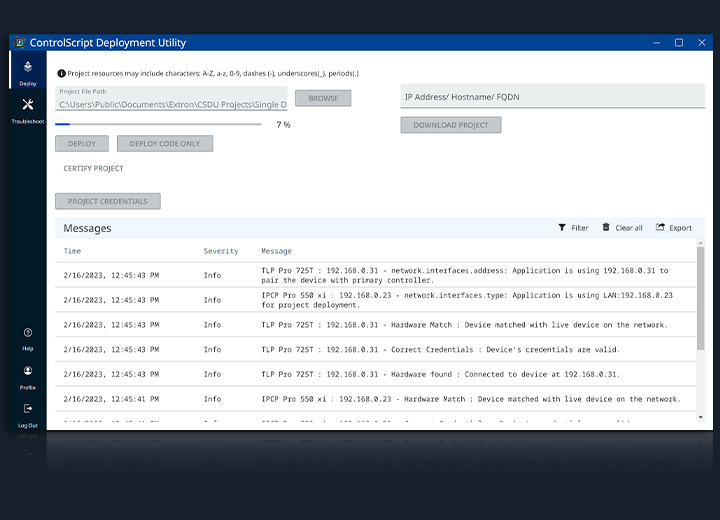Select the network.interfaces.type message row
Viewport: 720px width, 520px height.
375,300
